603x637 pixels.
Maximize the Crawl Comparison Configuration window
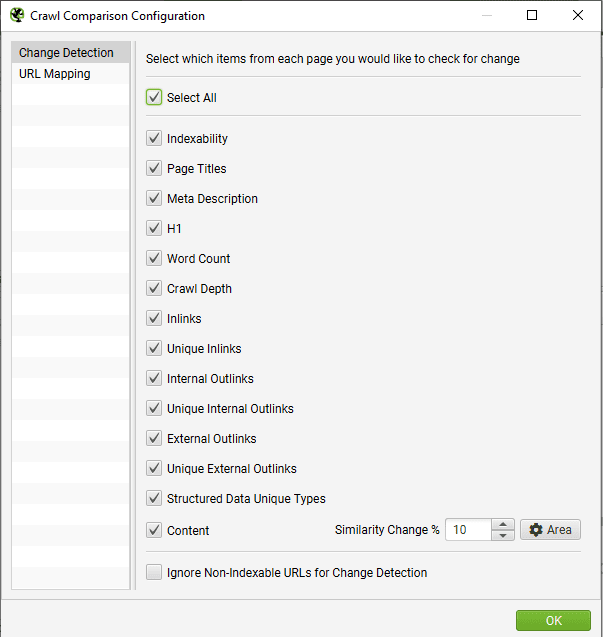pyautogui.click(x=531, y=15)
